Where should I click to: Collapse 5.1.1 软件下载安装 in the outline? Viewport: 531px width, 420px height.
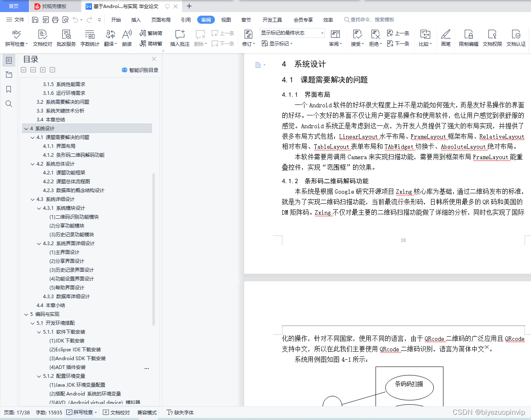point(39,332)
